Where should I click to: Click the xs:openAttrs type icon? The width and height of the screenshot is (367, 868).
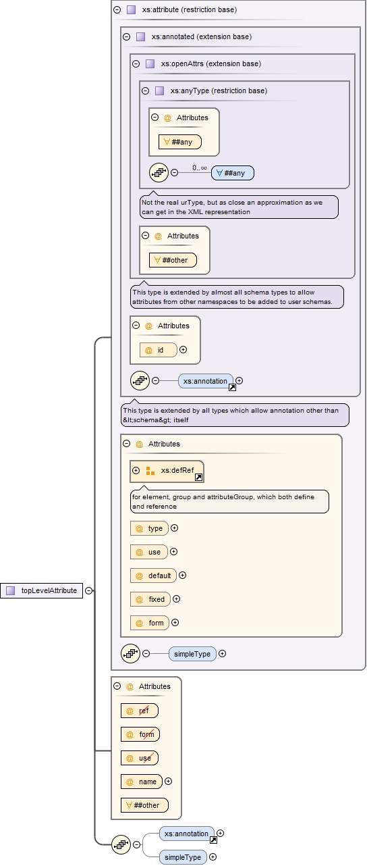pos(150,63)
